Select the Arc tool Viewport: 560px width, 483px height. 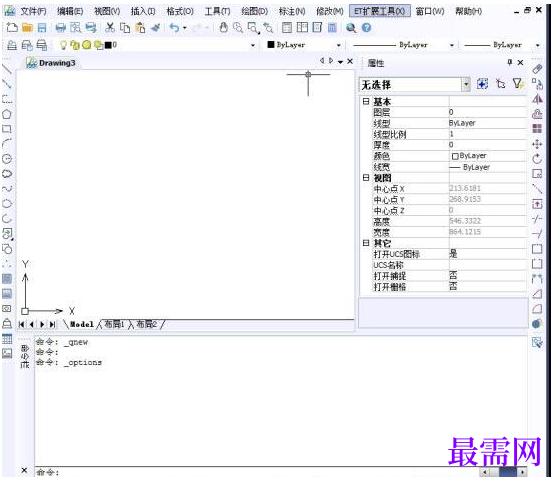[7, 144]
